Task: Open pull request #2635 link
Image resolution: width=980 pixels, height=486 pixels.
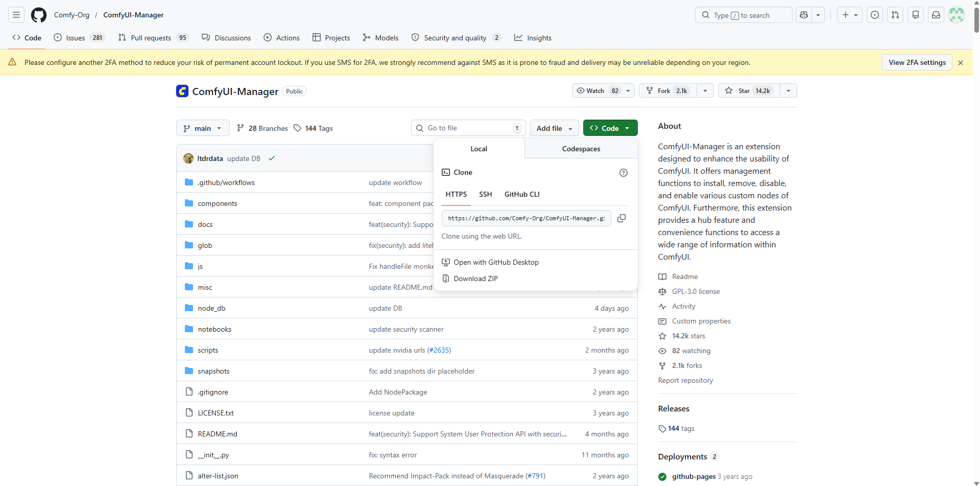Action: (439, 350)
